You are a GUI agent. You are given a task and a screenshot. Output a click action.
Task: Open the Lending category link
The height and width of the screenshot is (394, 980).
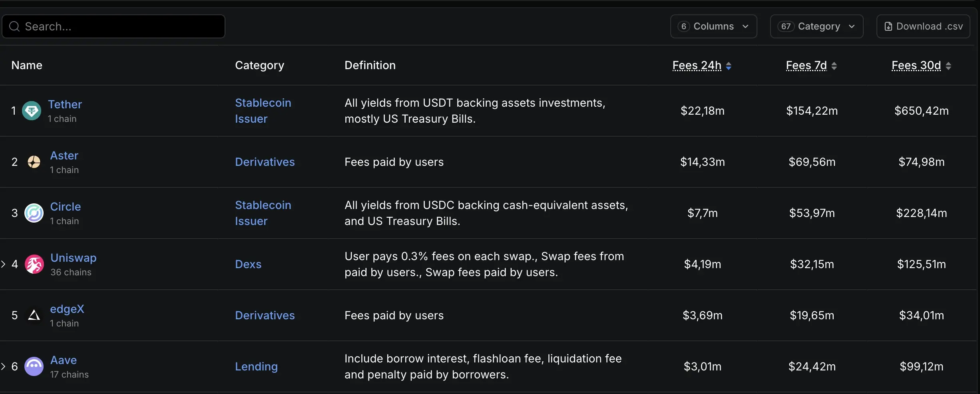[256, 366]
